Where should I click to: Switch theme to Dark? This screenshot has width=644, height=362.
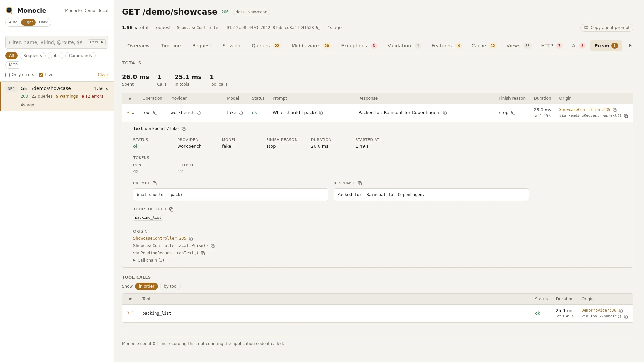43,22
